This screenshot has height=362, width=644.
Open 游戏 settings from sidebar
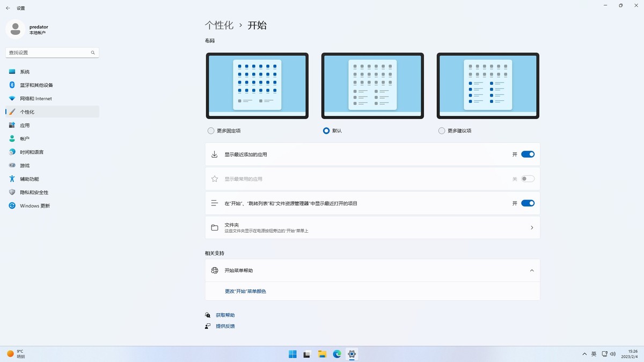[x=25, y=165]
